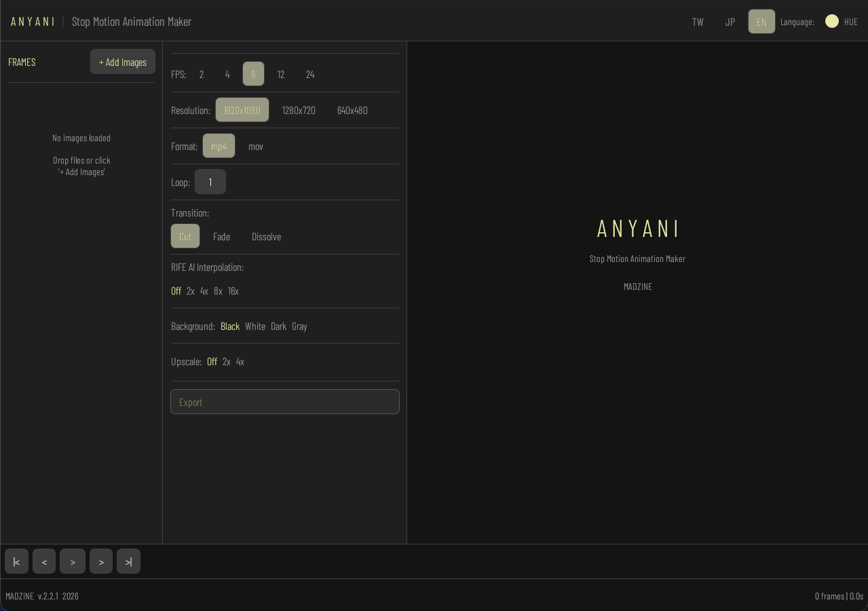
Task: Edit the Loop count field
Action: 210,181
